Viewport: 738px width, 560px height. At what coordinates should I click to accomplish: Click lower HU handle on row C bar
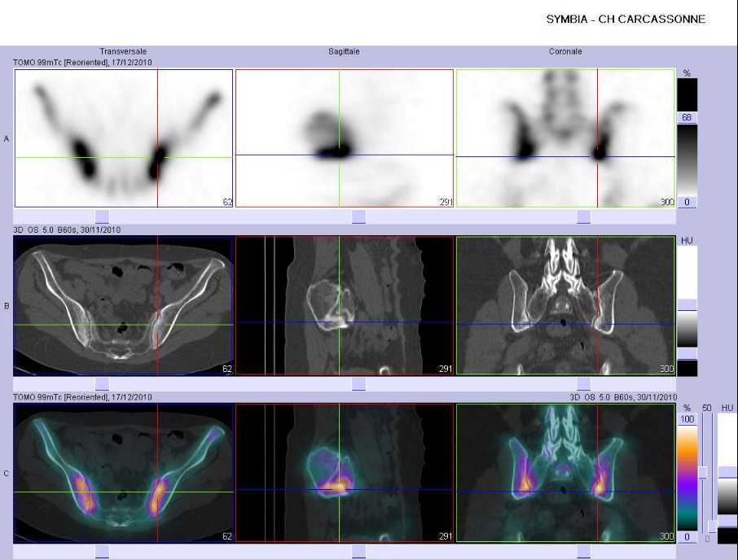click(727, 522)
